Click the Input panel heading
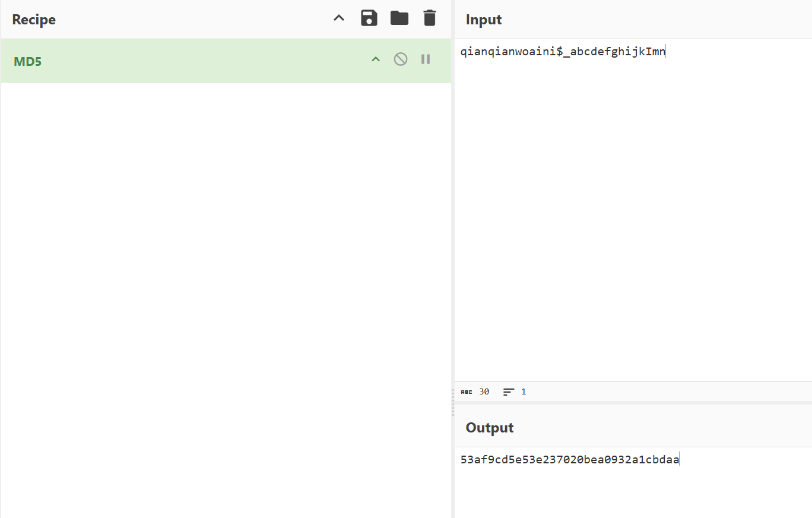Viewport: 812px width, 518px height. 484,20
